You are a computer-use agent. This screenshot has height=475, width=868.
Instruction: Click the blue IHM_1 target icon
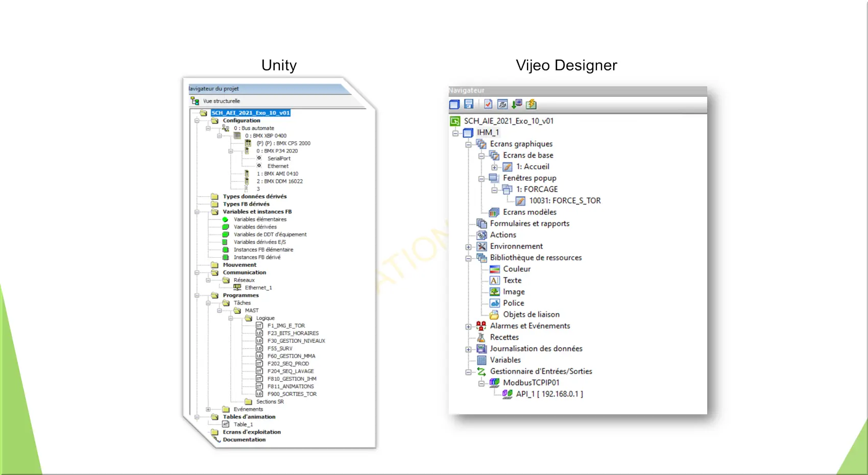click(468, 133)
